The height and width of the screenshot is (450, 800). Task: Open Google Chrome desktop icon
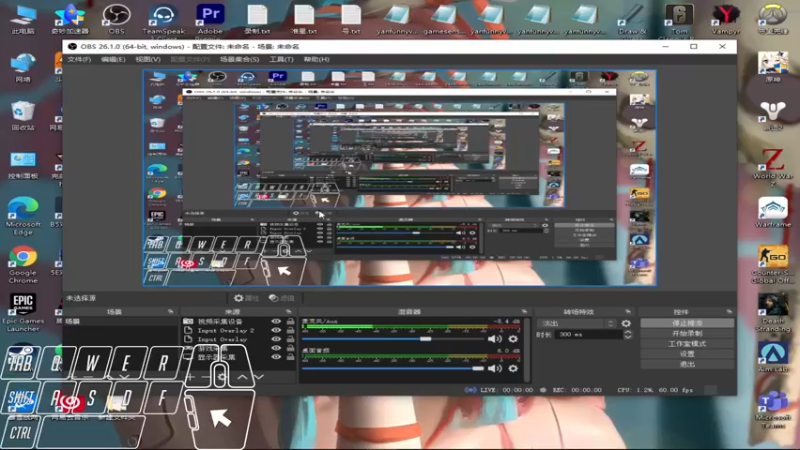(23, 265)
